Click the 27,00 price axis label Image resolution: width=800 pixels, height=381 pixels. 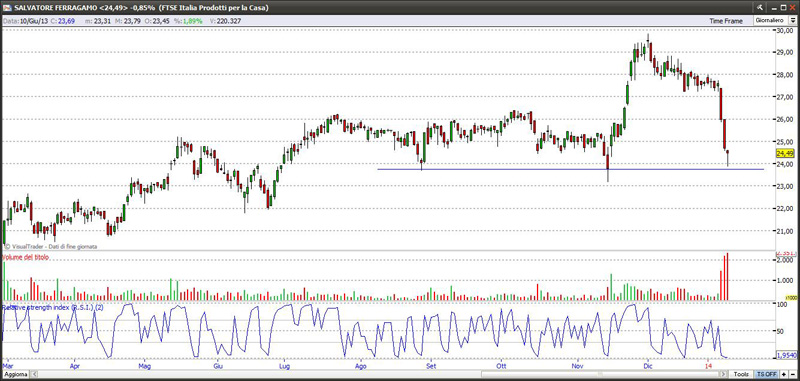coord(785,97)
